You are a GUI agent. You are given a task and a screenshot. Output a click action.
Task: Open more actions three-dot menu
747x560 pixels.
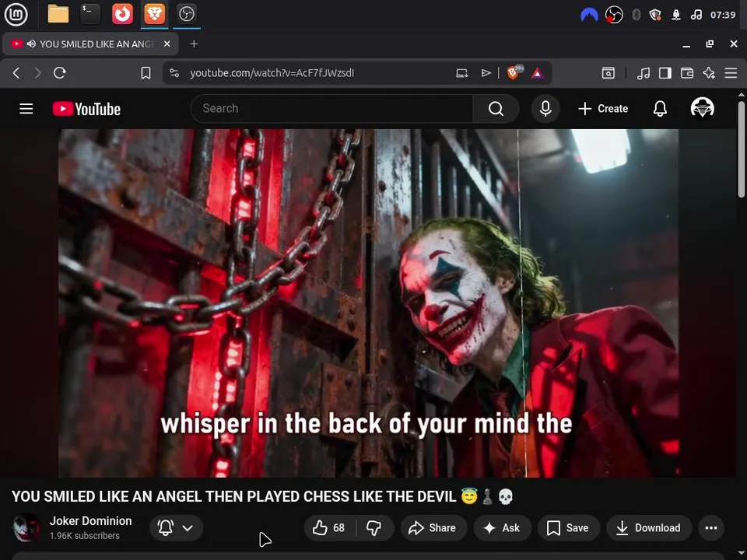click(x=711, y=527)
